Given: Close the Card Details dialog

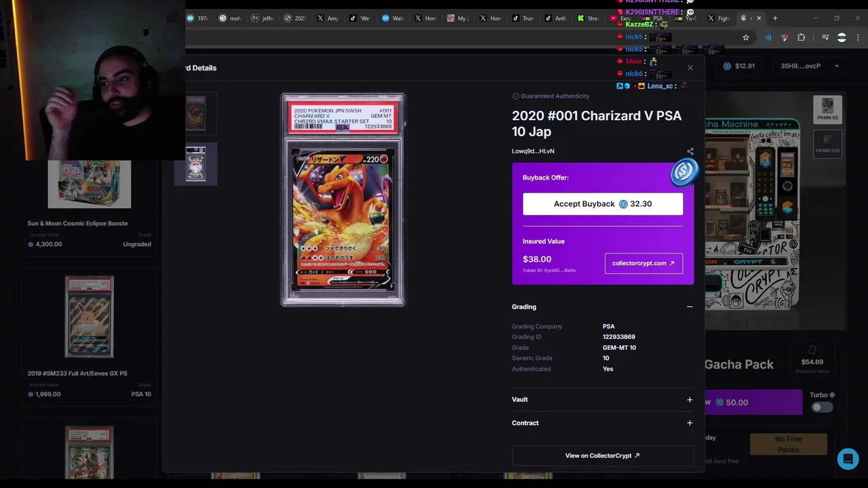Looking at the screenshot, I should 690,68.
